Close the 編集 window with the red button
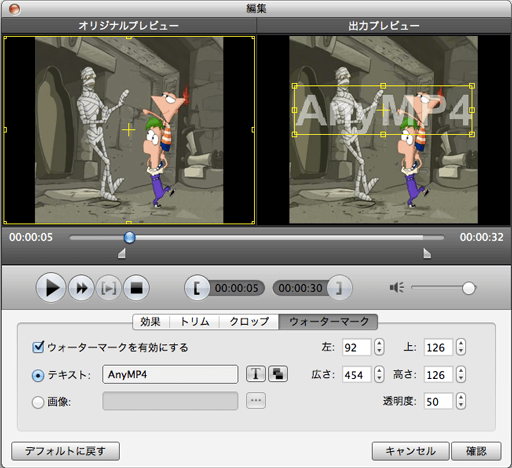This screenshot has width=512, height=468. point(14,9)
